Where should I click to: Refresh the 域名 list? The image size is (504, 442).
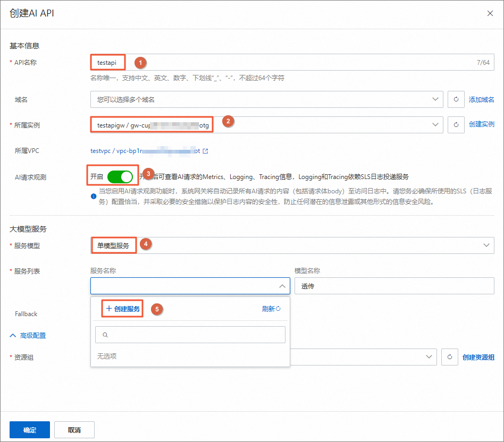456,99
